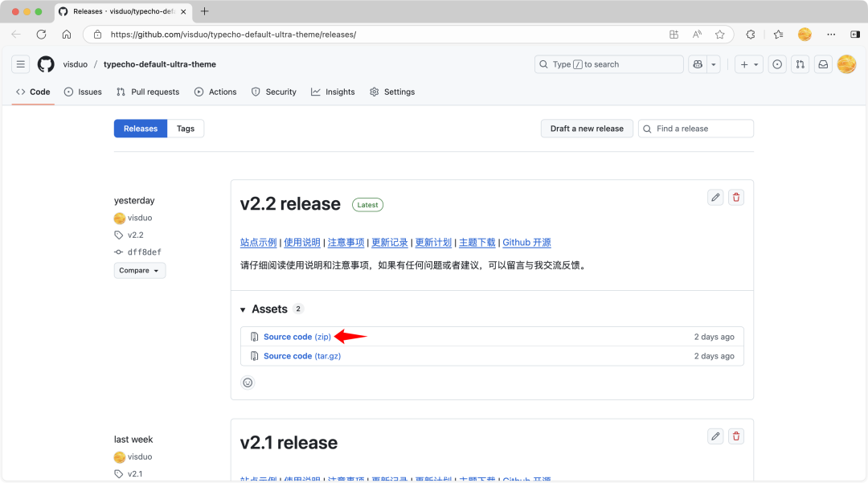Open visduo author link for v2.2
This screenshot has height=483, width=868.
(140, 218)
